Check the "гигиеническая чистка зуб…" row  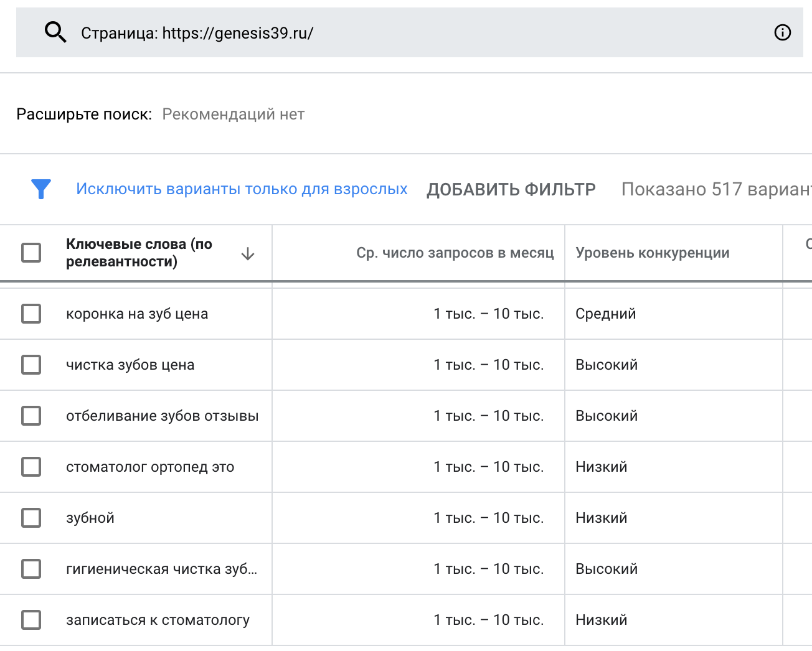(x=31, y=569)
